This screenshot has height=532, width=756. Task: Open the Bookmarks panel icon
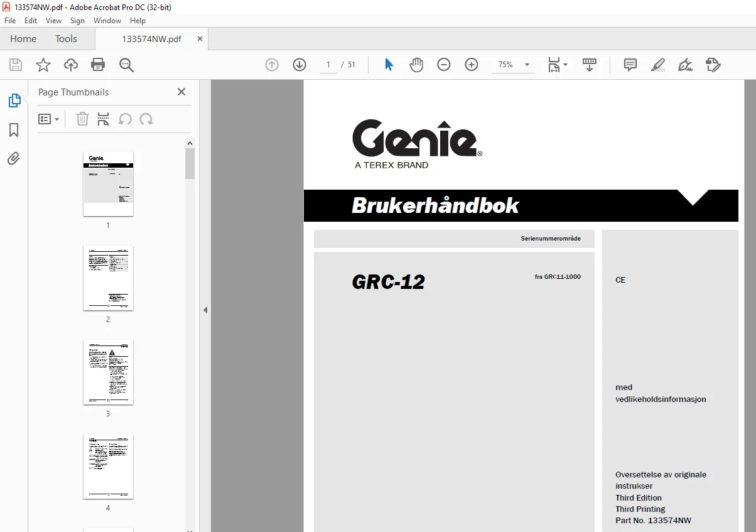click(x=14, y=130)
